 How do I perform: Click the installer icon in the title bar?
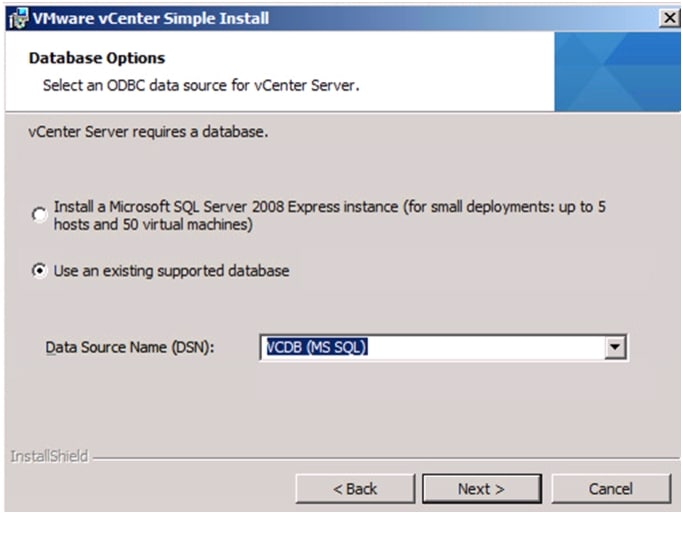point(17,17)
